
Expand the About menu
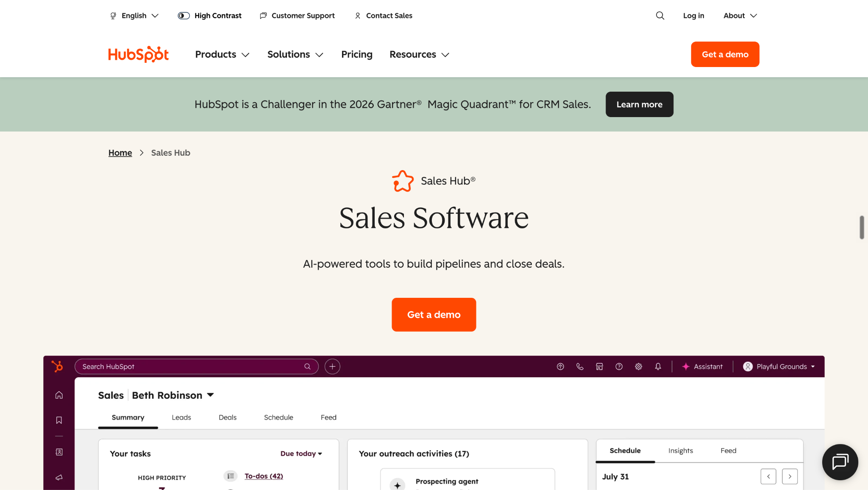coord(740,16)
